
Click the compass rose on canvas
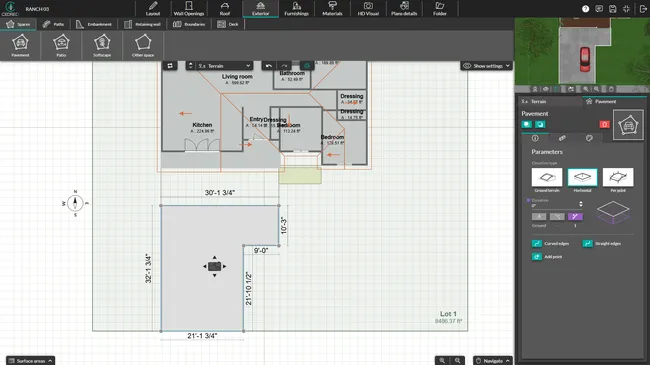coord(75,203)
